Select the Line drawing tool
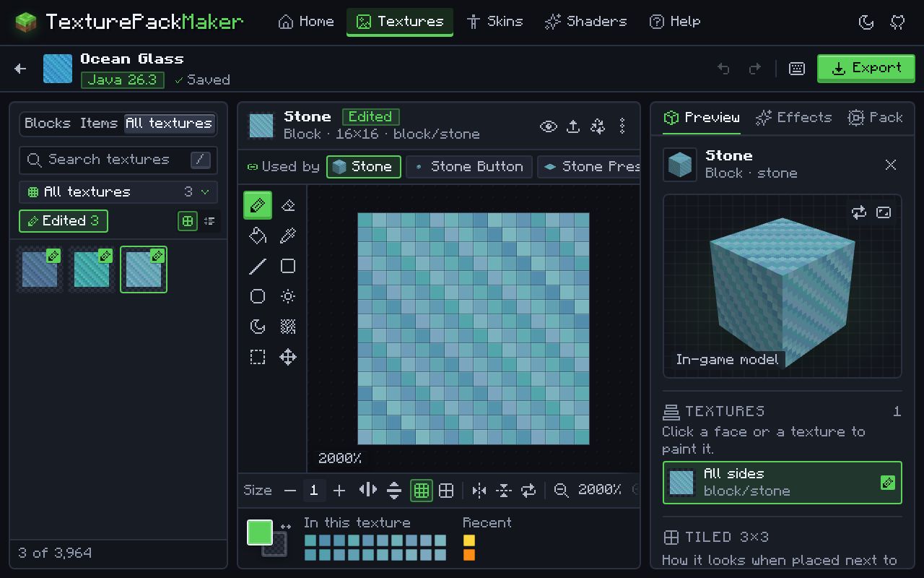 point(258,266)
